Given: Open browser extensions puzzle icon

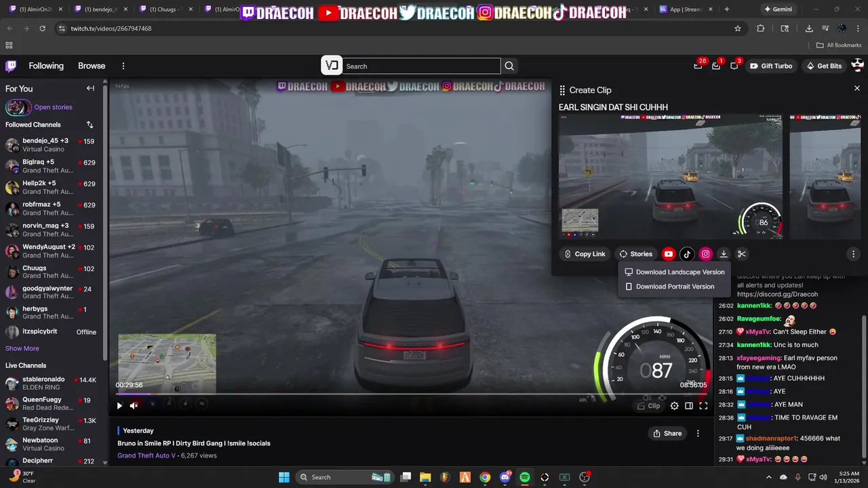Looking at the screenshot, I should click(760, 28).
